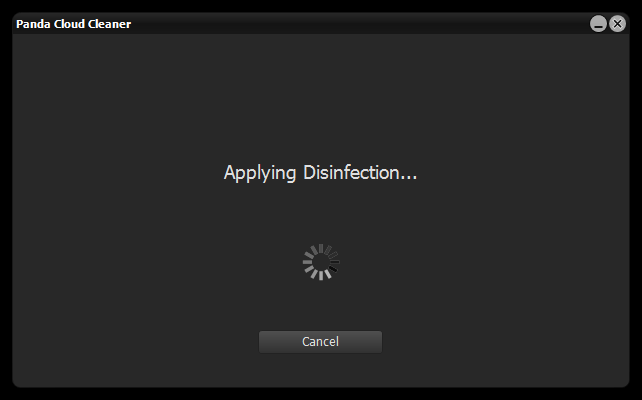The height and width of the screenshot is (400, 642).
Task: Select the round minimize icon in title bar
Action: pos(598,24)
